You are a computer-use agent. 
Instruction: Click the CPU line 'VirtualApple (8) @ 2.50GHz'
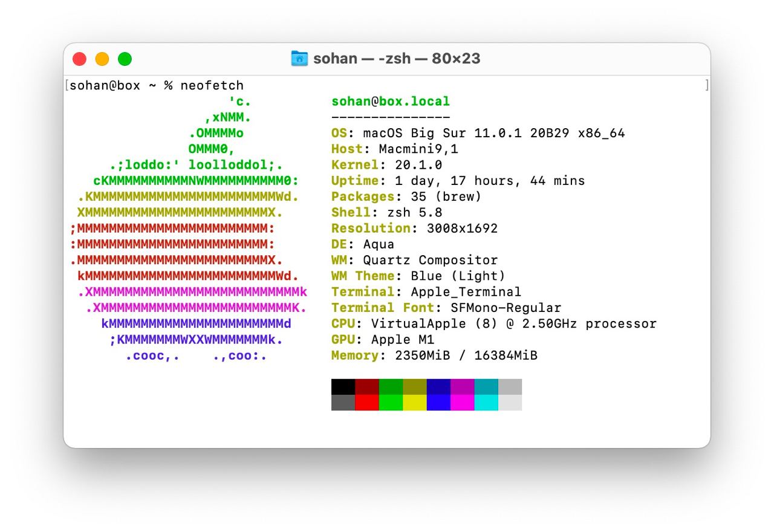point(474,323)
